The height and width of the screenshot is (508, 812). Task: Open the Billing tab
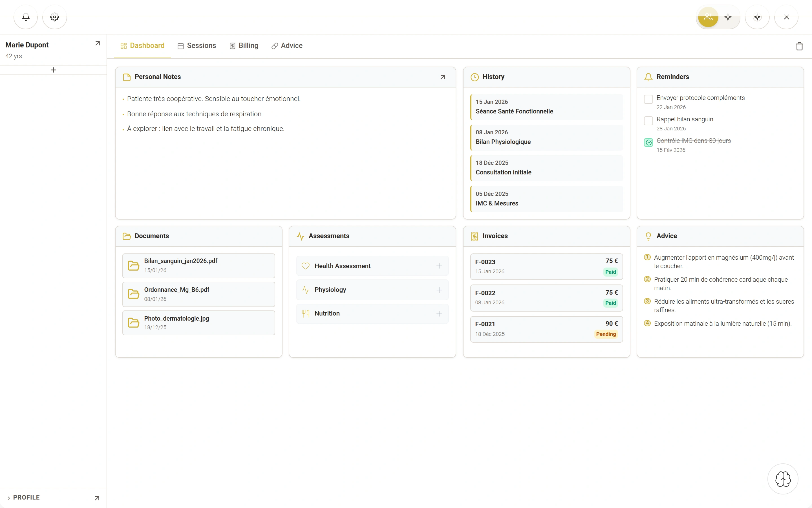click(244, 46)
